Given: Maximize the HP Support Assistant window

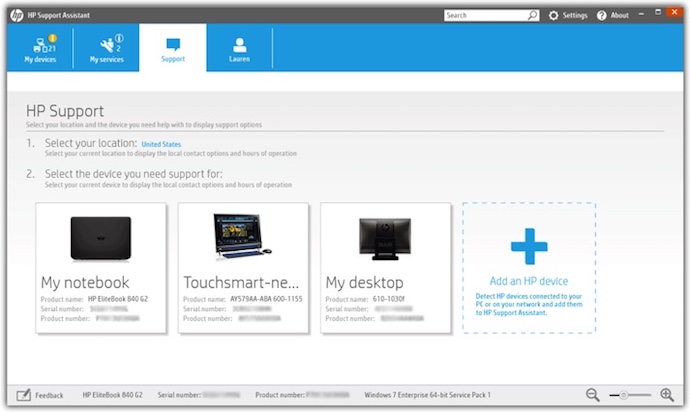Looking at the screenshot, I should pyautogui.click(x=658, y=12).
